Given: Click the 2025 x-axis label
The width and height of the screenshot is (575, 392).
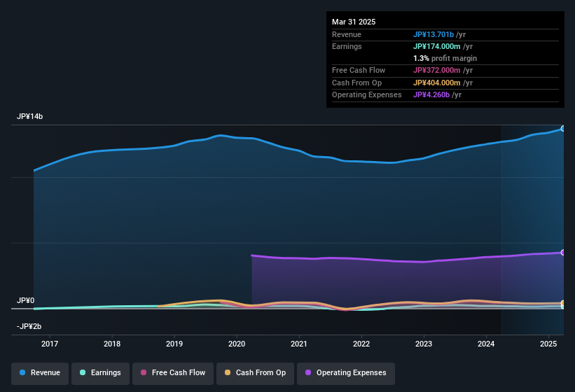Looking at the screenshot, I should click(x=548, y=344).
